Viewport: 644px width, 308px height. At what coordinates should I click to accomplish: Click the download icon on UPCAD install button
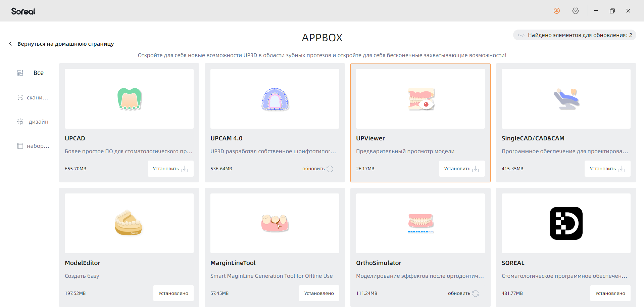coord(184,169)
